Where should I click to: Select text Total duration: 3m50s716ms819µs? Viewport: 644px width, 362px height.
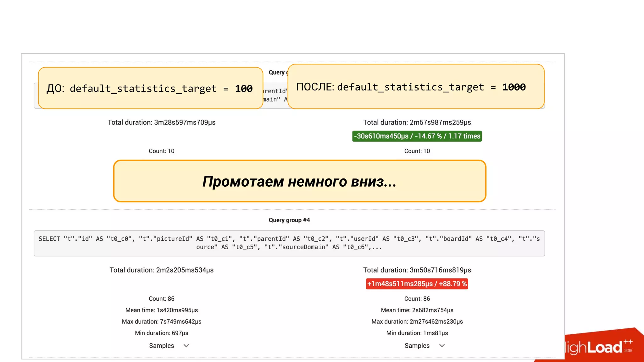417,270
